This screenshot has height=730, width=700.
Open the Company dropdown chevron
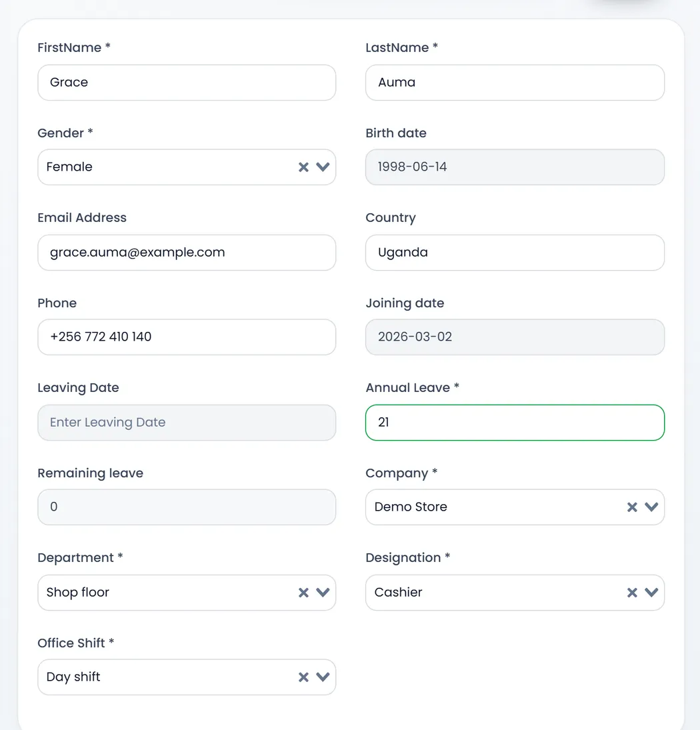pyautogui.click(x=651, y=507)
